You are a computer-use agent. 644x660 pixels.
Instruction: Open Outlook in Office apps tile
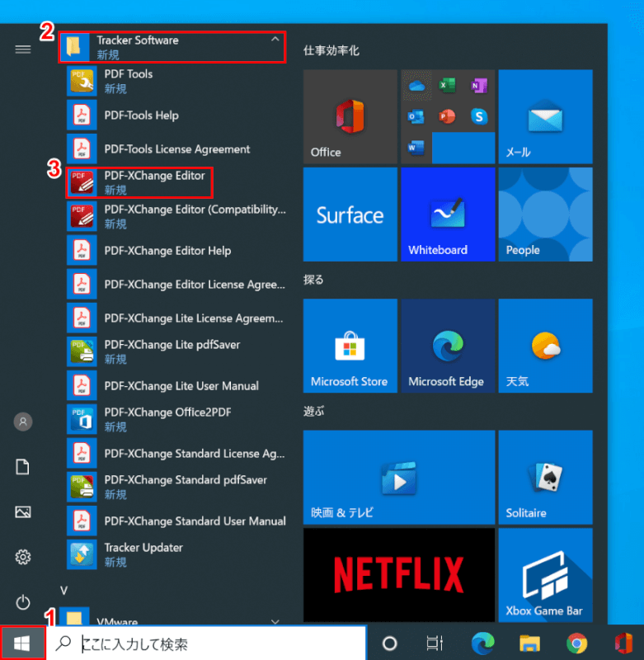point(416,116)
